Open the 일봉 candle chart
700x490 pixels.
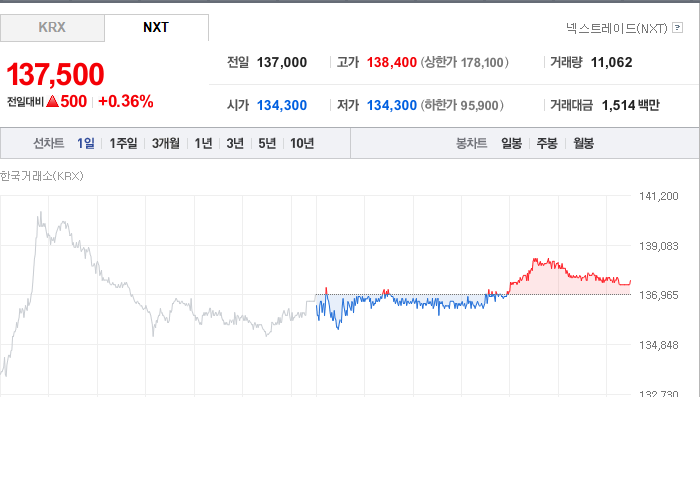[511, 143]
